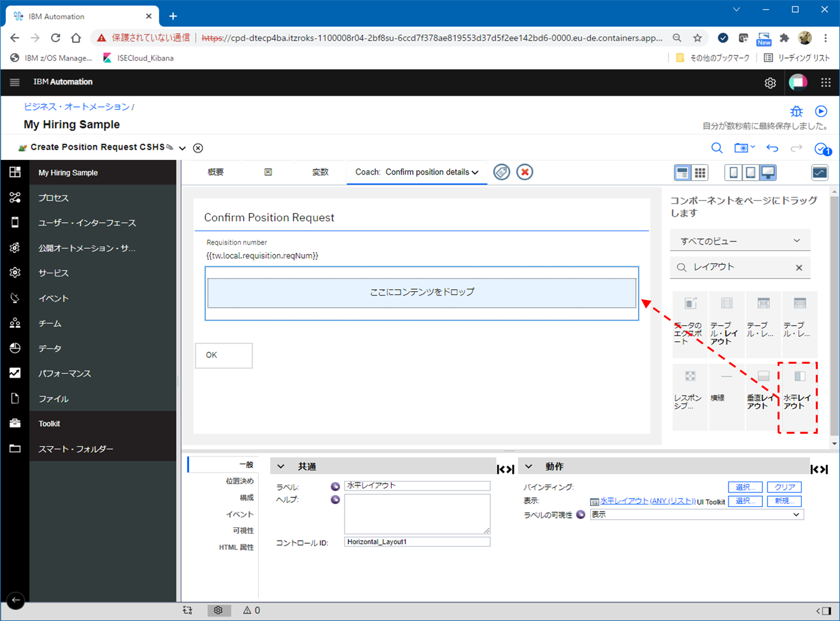Viewport: 840px width, 621px height.
Task: Select the ここにコンテンツをドロップ drop area
Action: pyautogui.click(x=422, y=292)
